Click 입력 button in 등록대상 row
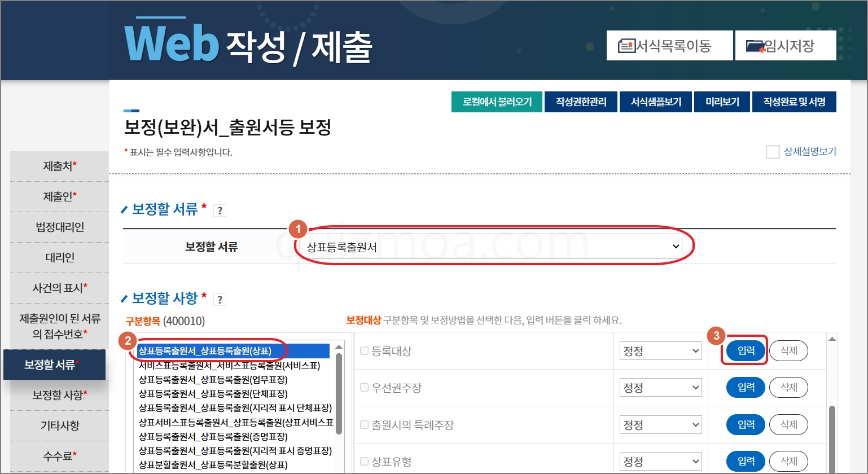Viewport: 868px width, 474px height. tap(746, 351)
